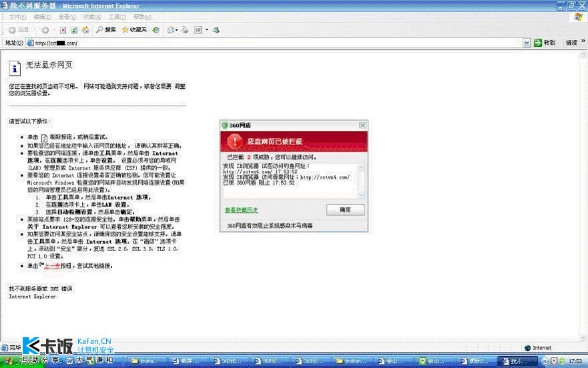This screenshot has height=368, width=588.
Task: Open the 查看拦截历史 link
Action: [241, 210]
